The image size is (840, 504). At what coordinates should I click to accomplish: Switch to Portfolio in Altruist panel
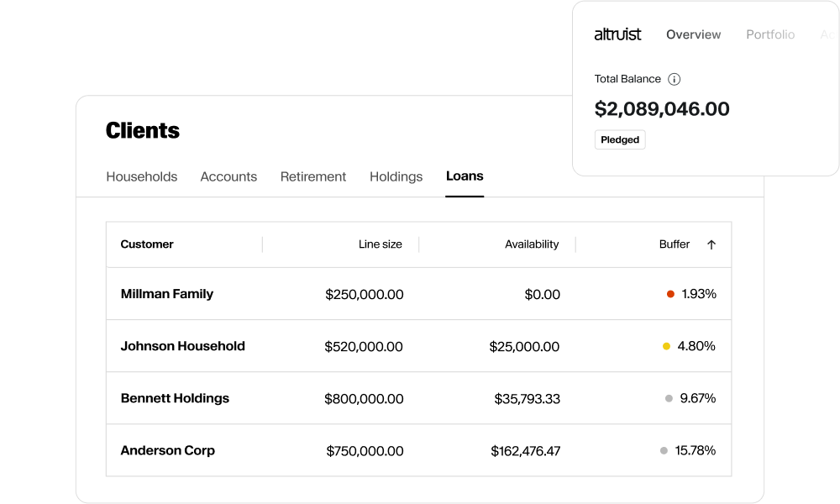pos(770,34)
